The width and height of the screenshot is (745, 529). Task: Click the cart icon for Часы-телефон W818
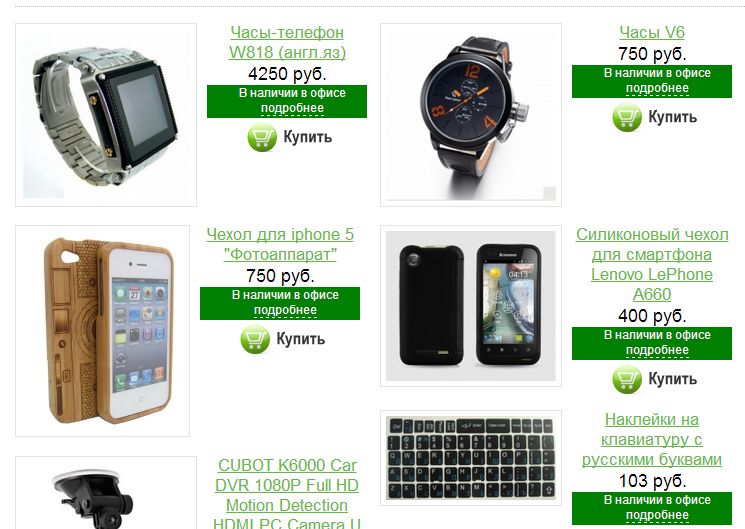click(262, 137)
